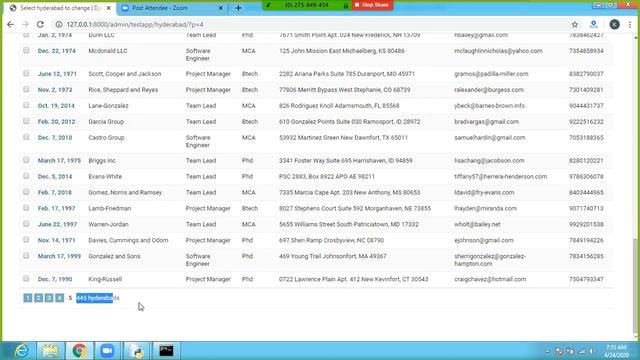Go to pagination page 1
The height and width of the screenshot is (360, 640).
pos(27,298)
